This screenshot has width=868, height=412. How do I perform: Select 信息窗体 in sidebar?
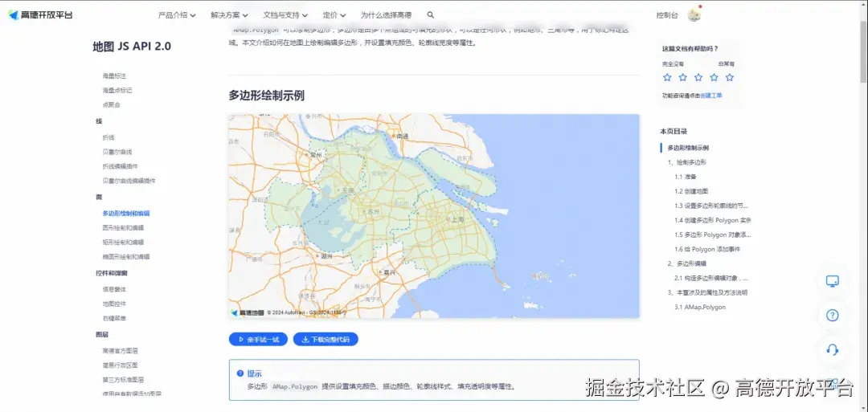(x=114, y=288)
